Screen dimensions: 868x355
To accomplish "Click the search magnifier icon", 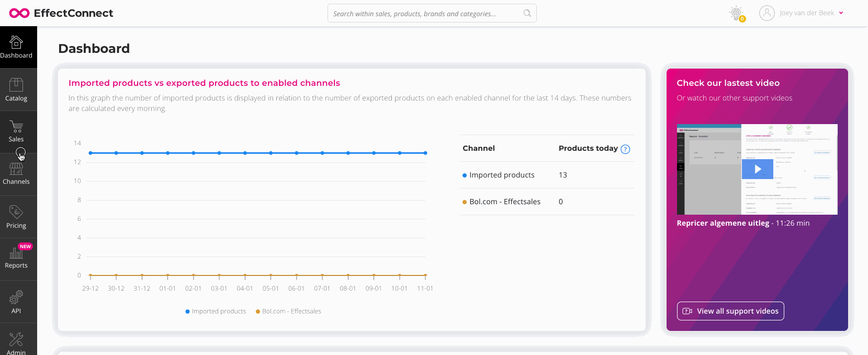I will pyautogui.click(x=527, y=13).
